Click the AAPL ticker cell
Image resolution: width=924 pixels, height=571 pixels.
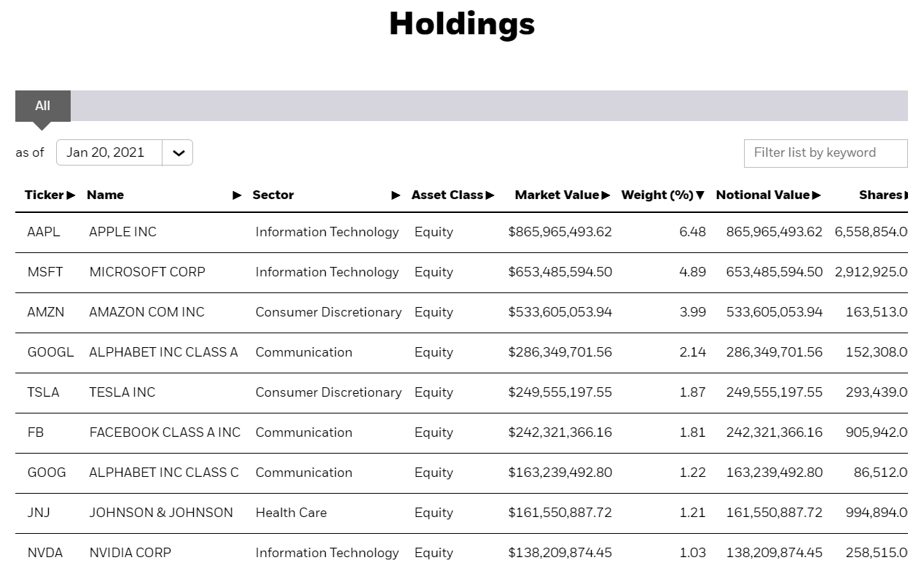click(x=44, y=232)
